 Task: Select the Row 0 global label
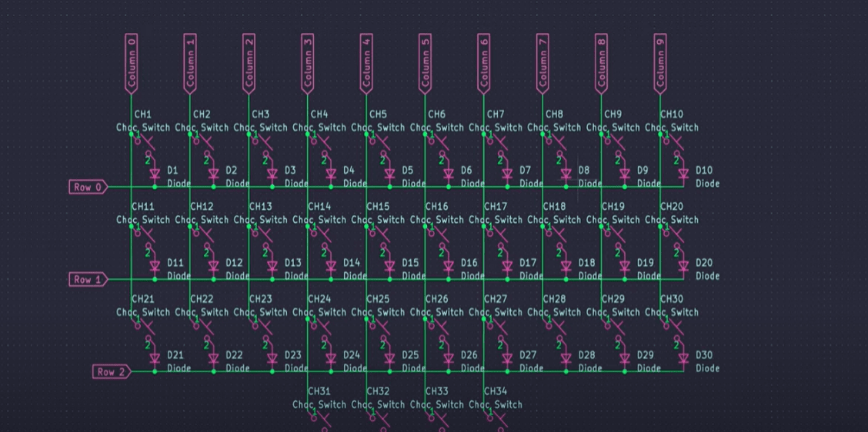pos(88,187)
